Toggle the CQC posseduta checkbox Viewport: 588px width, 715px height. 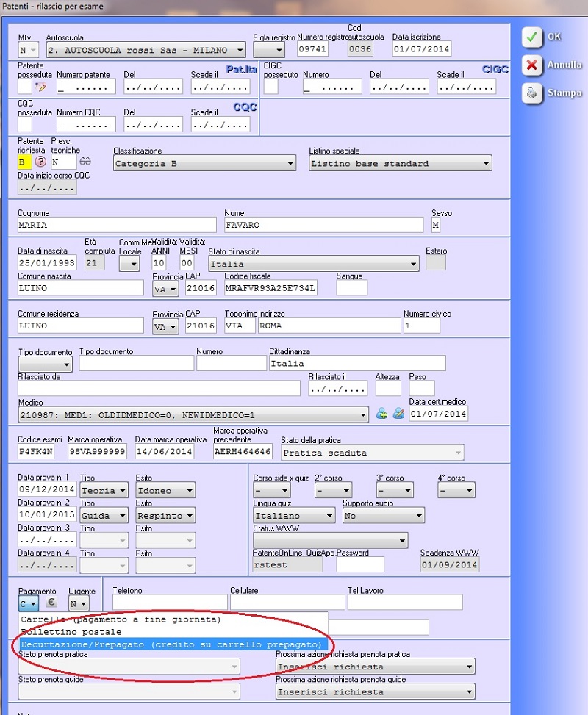[24, 124]
